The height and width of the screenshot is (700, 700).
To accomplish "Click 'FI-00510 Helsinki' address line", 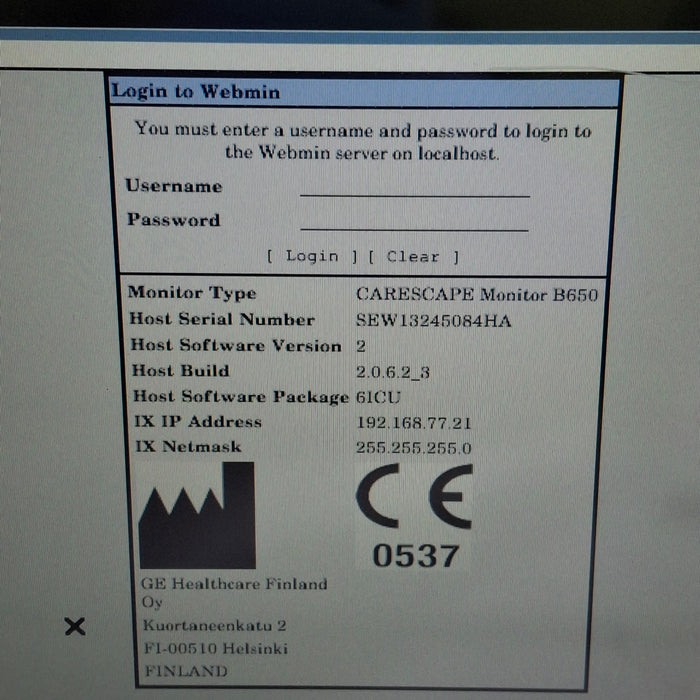I will 216,648.
